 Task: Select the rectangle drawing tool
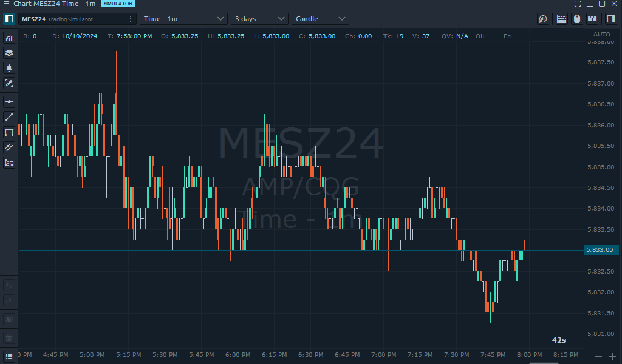coord(9,132)
